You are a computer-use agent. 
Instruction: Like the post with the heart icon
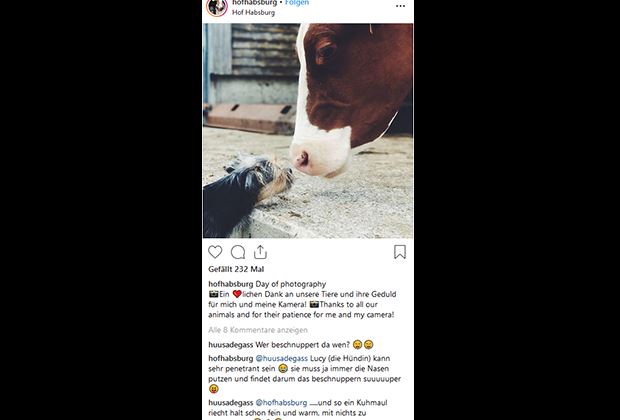215,252
